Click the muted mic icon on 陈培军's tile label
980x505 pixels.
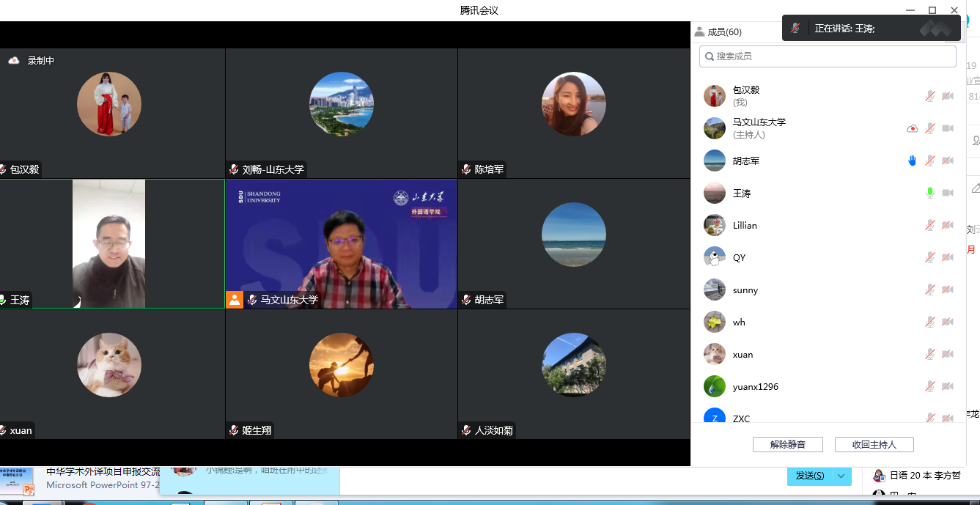pyautogui.click(x=465, y=169)
